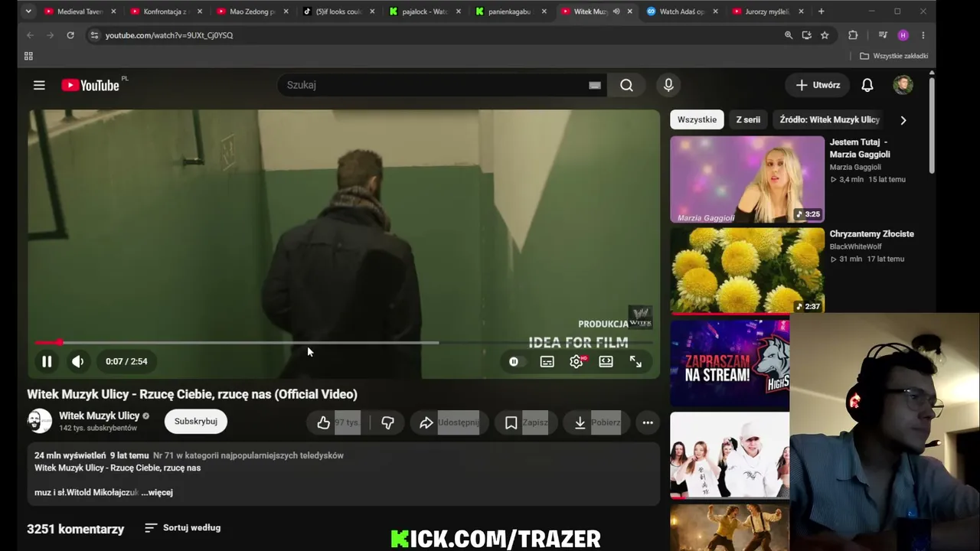This screenshot has width=980, height=551.
Task: Switch to the TikTok (5)if looks tab
Action: click(338, 11)
